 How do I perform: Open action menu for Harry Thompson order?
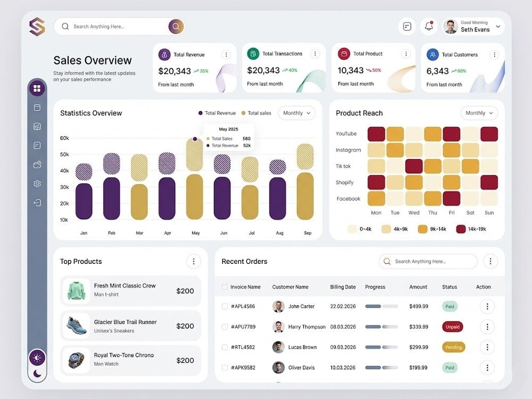click(487, 327)
